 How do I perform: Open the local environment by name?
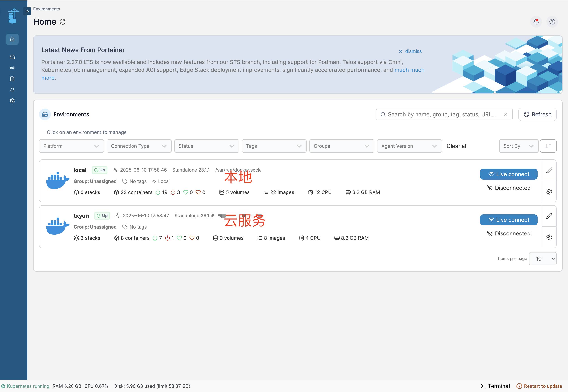80,170
